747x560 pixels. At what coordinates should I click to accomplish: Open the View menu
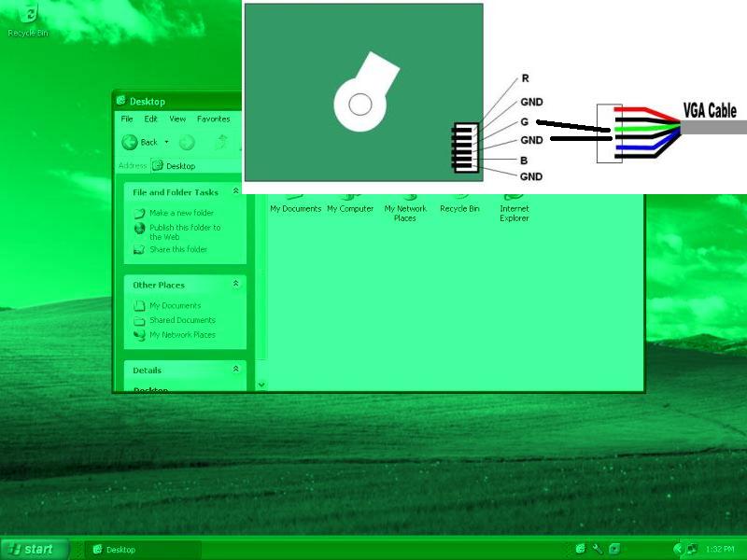click(177, 119)
